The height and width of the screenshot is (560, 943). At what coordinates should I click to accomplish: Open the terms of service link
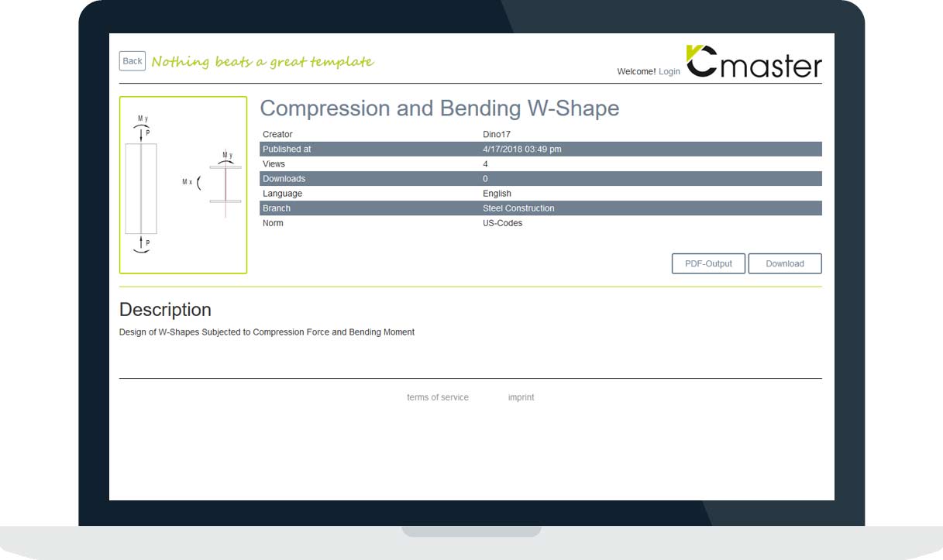[x=437, y=397]
